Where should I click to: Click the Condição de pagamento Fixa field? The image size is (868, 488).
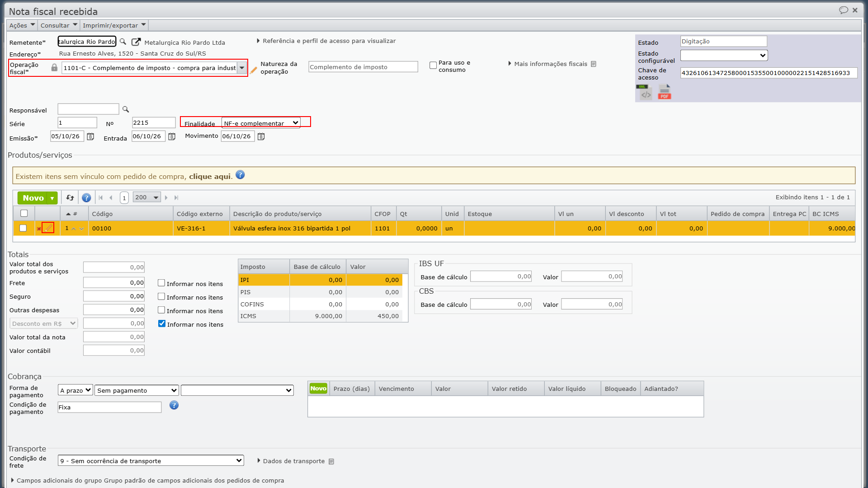tap(109, 407)
